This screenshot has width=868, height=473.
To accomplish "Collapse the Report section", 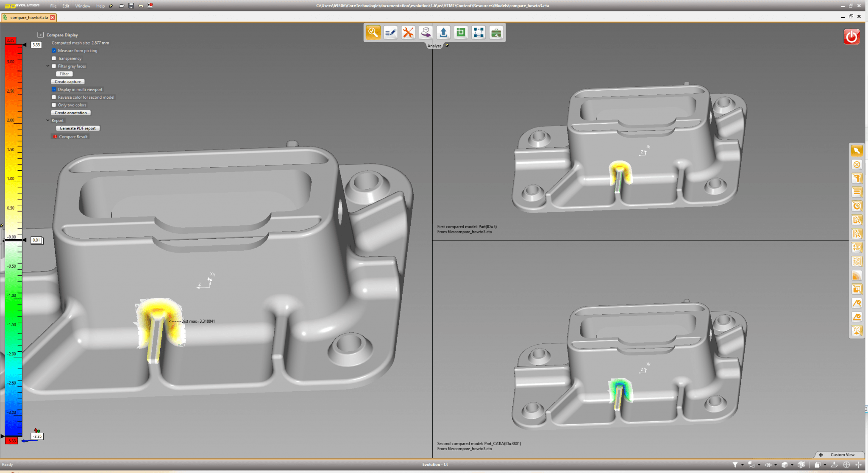I will pyautogui.click(x=48, y=120).
